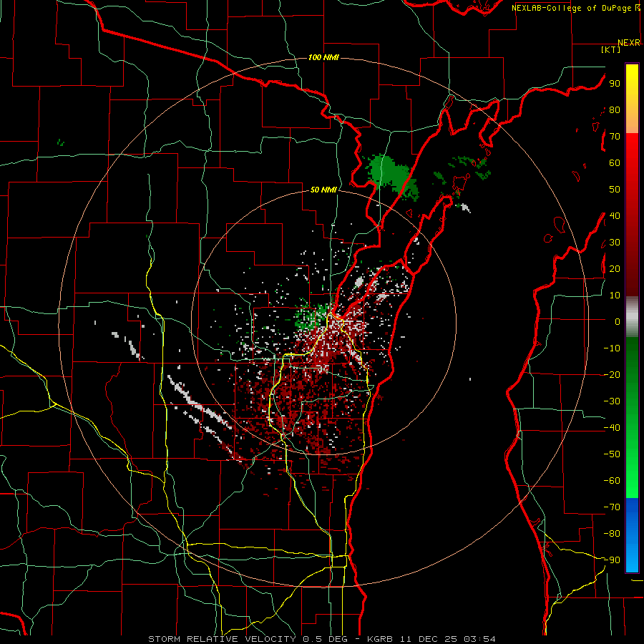Click the 80 value on velocity scale
Viewport: 644px width, 644px height.
tap(615, 110)
